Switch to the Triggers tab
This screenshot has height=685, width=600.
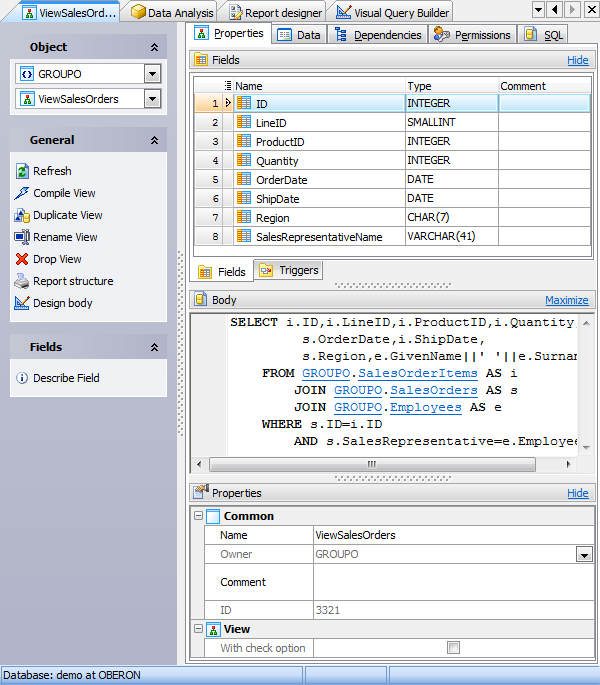pyautogui.click(x=289, y=270)
